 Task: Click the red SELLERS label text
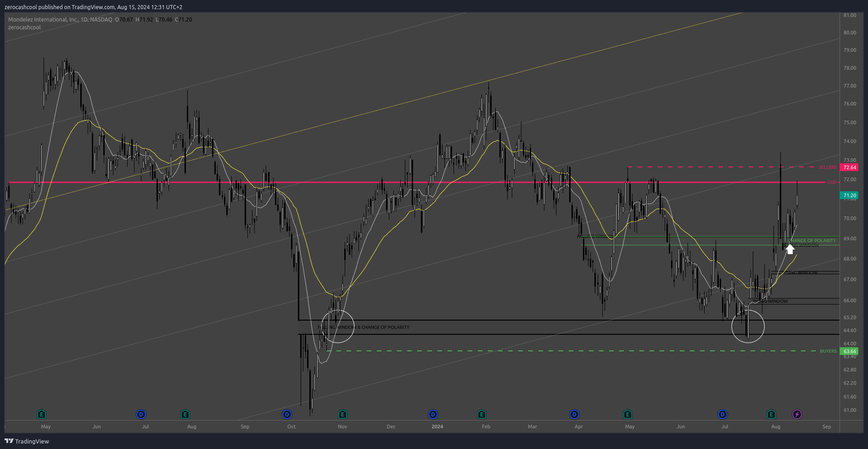(x=828, y=167)
